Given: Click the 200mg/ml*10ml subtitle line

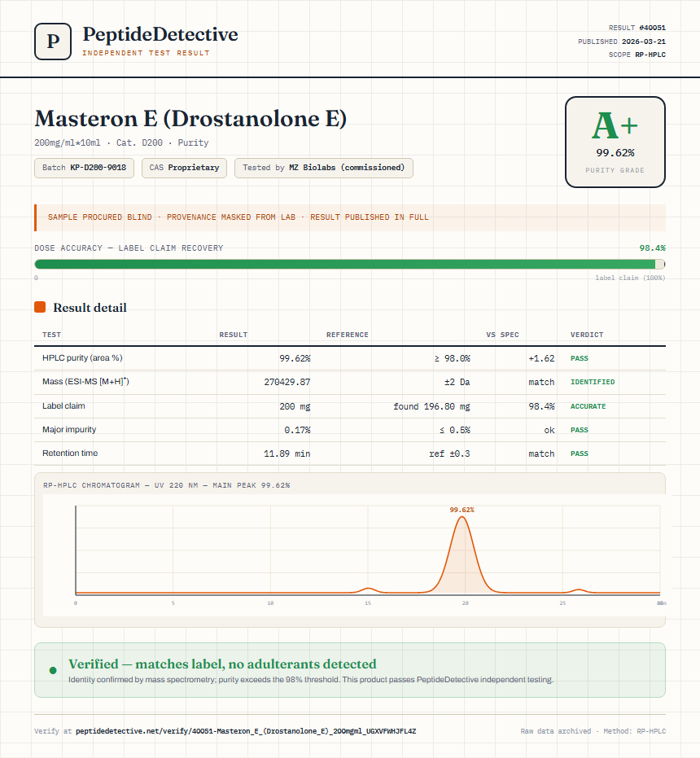Looking at the screenshot, I should (x=121, y=142).
